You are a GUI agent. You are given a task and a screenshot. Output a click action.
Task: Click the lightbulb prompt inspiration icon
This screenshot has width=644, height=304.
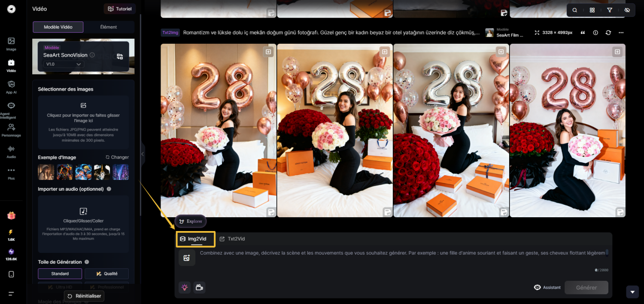[185, 288]
